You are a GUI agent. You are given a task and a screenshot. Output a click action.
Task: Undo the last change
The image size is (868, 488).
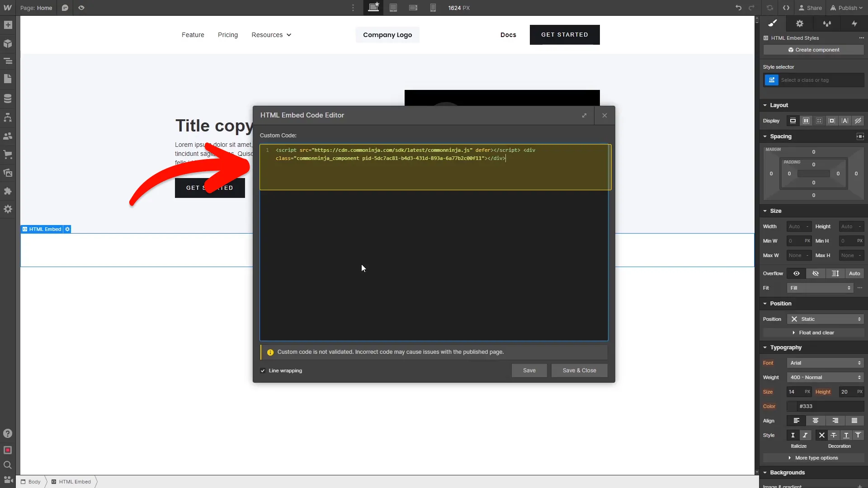click(x=738, y=8)
